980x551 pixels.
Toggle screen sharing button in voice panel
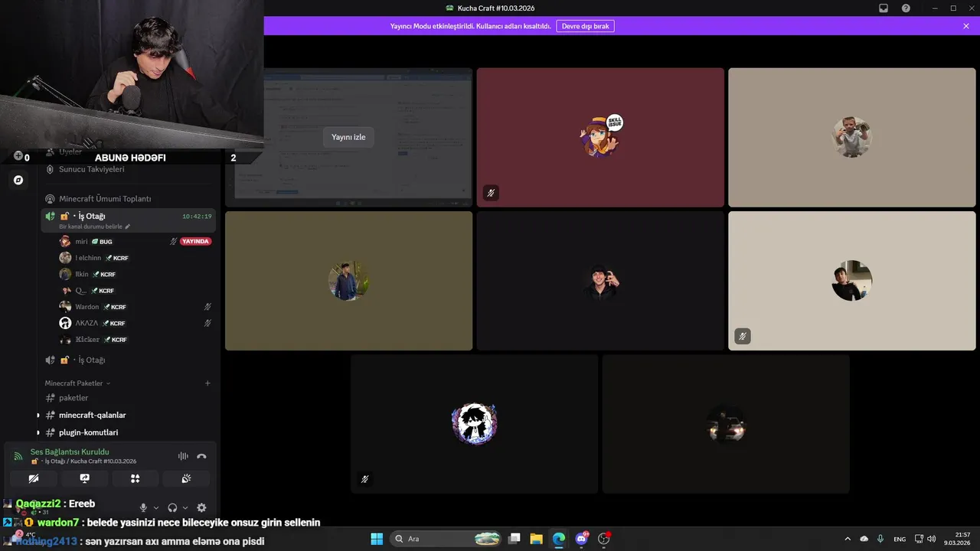click(85, 478)
